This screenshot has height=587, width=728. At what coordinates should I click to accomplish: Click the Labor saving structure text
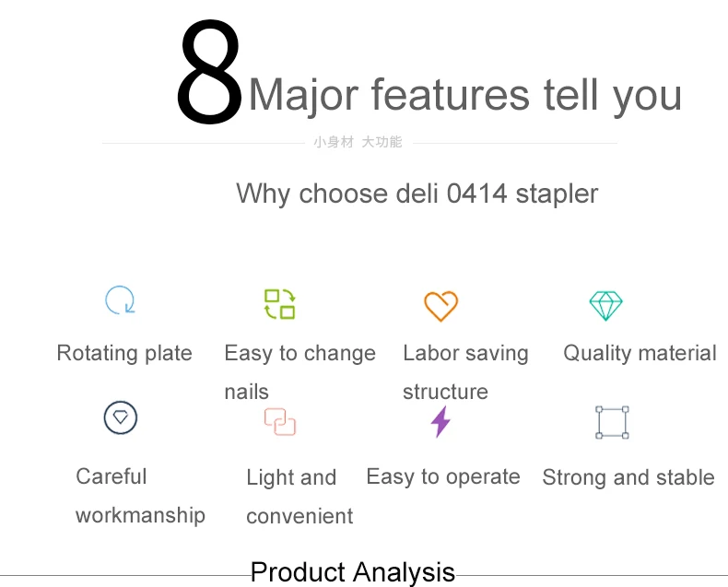[x=465, y=372]
